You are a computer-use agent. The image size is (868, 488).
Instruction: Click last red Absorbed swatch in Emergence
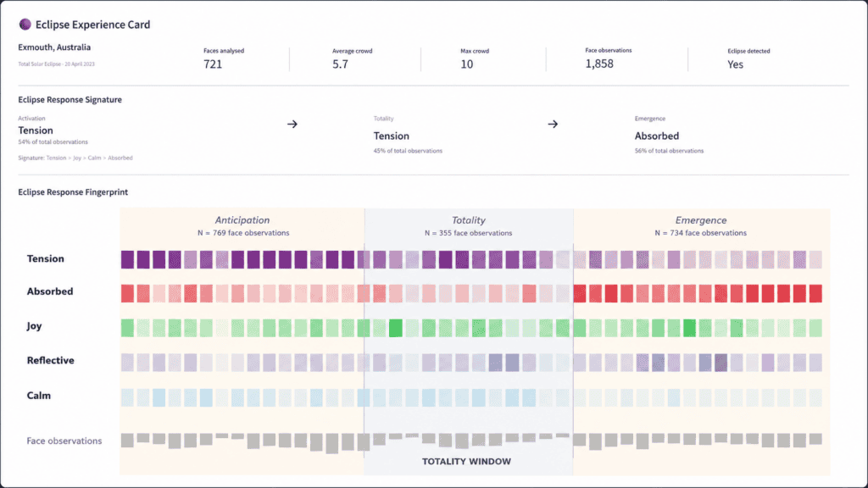[x=815, y=293]
